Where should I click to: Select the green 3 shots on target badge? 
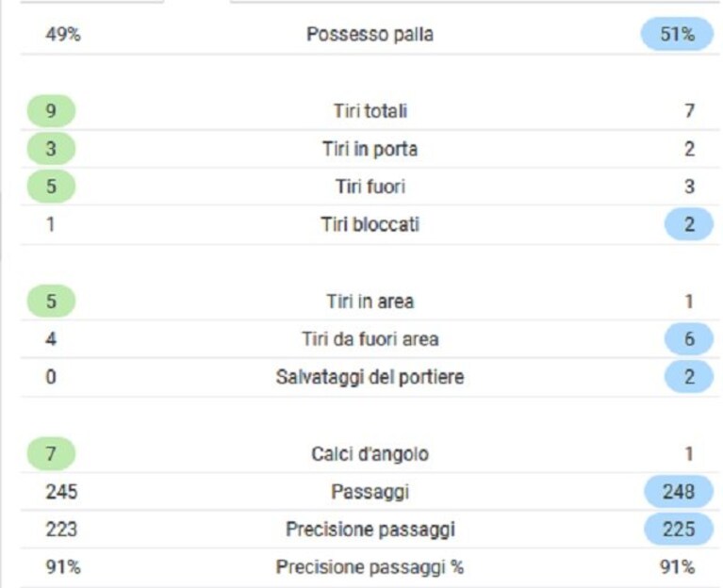51,148
